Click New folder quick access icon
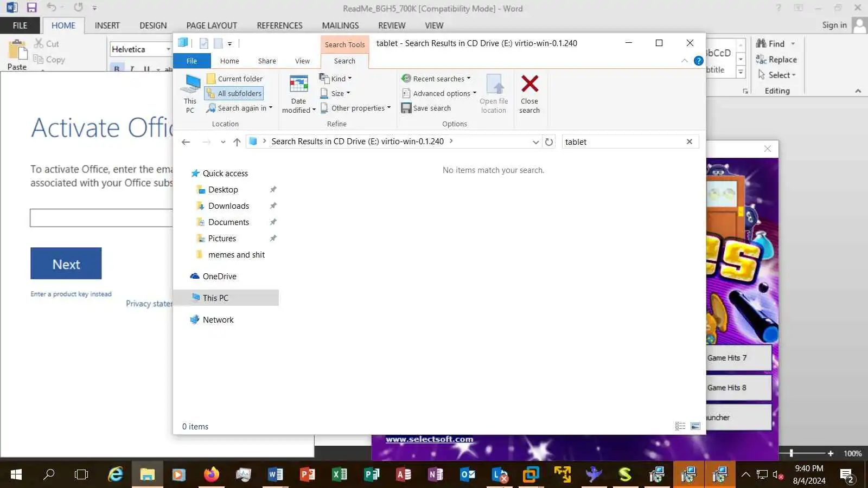The image size is (868, 488). click(218, 43)
